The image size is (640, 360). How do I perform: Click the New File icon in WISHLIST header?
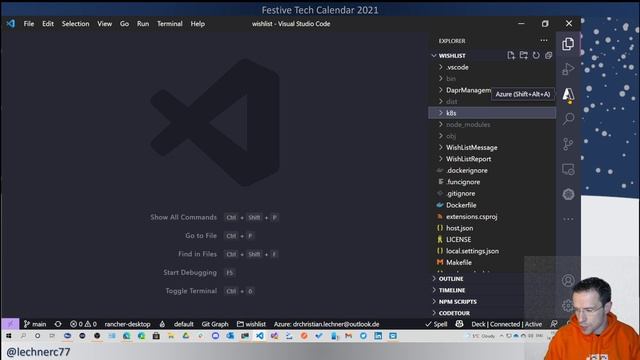[x=511, y=55]
